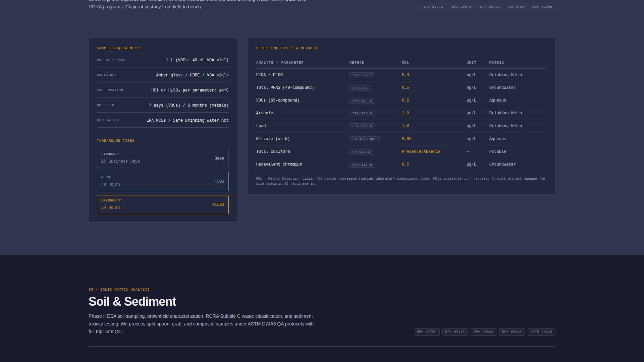The image size is (644, 362).
Task: Expand the SAMPLE REQUIREMENTS panel header
Action: point(119,48)
